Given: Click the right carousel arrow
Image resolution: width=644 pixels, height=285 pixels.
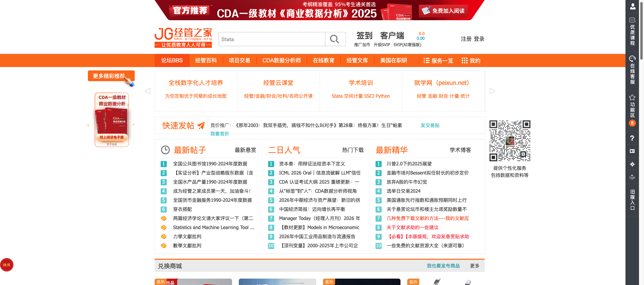Looking at the screenshot, I should point(492,91).
